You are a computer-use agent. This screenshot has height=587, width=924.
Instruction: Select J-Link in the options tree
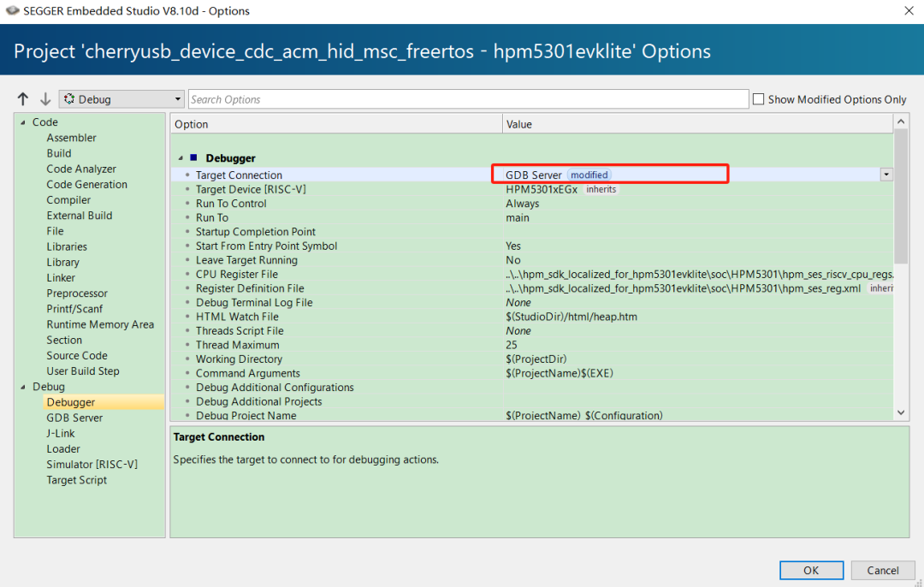(x=61, y=433)
